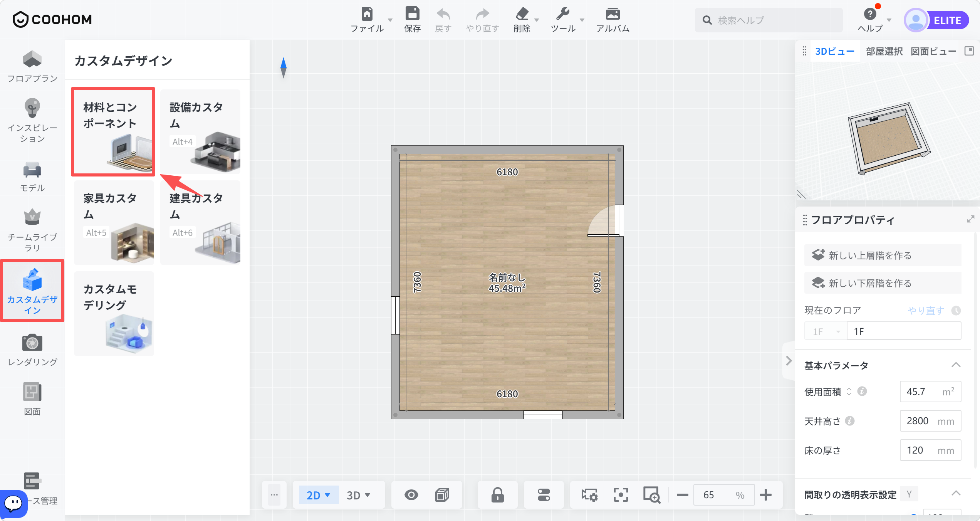
Task: Switch to 2D view mode
Action: (318, 495)
